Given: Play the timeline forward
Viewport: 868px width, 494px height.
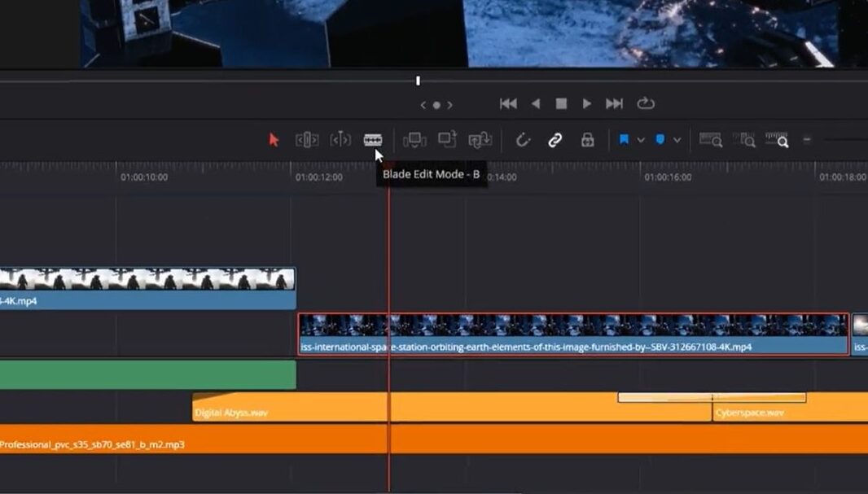Looking at the screenshot, I should click(x=587, y=103).
